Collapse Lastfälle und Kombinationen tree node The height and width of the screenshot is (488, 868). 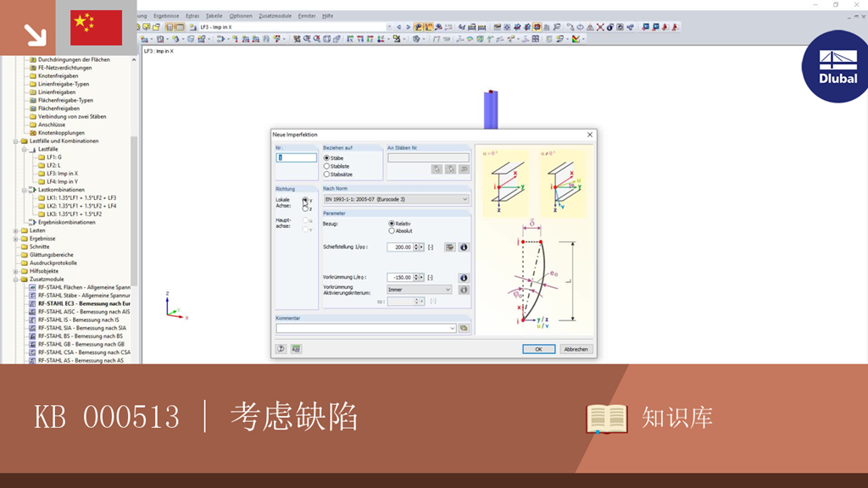16,141
